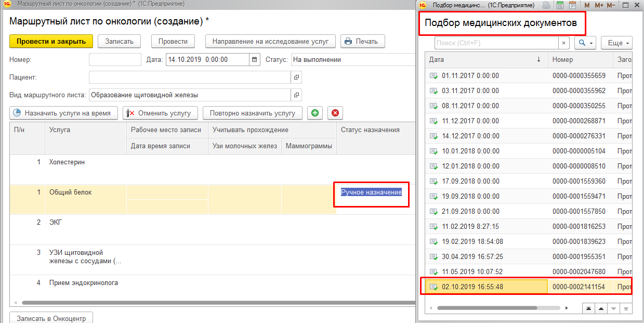Click the M+ memory button in title bar
This screenshot has width=644, height=323.
point(599,5)
